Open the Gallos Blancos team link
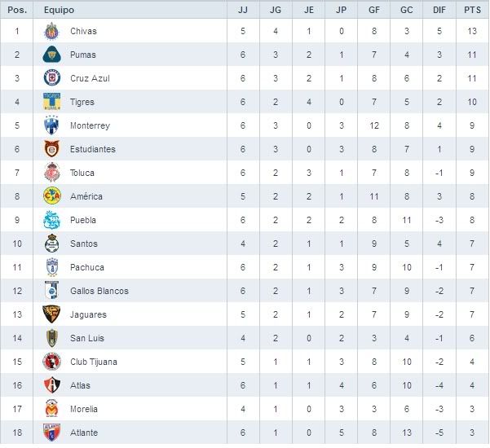490x448 pixels. [x=99, y=291]
